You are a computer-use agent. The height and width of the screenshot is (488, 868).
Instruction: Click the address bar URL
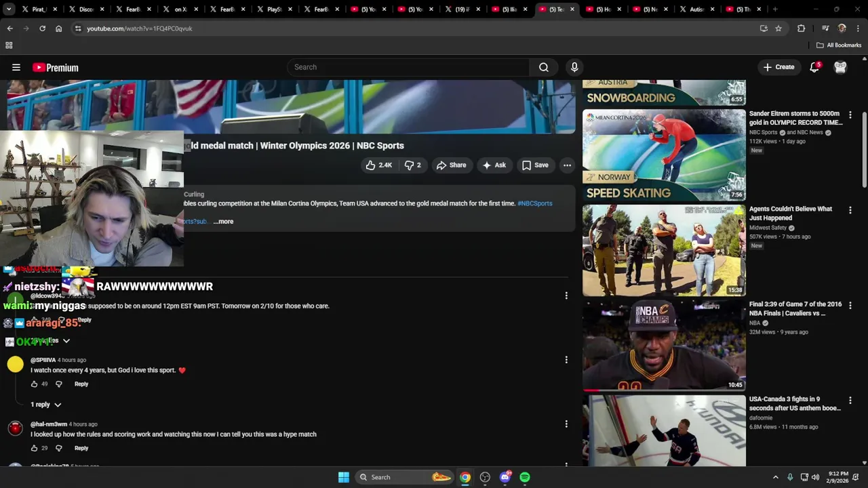coord(140,28)
